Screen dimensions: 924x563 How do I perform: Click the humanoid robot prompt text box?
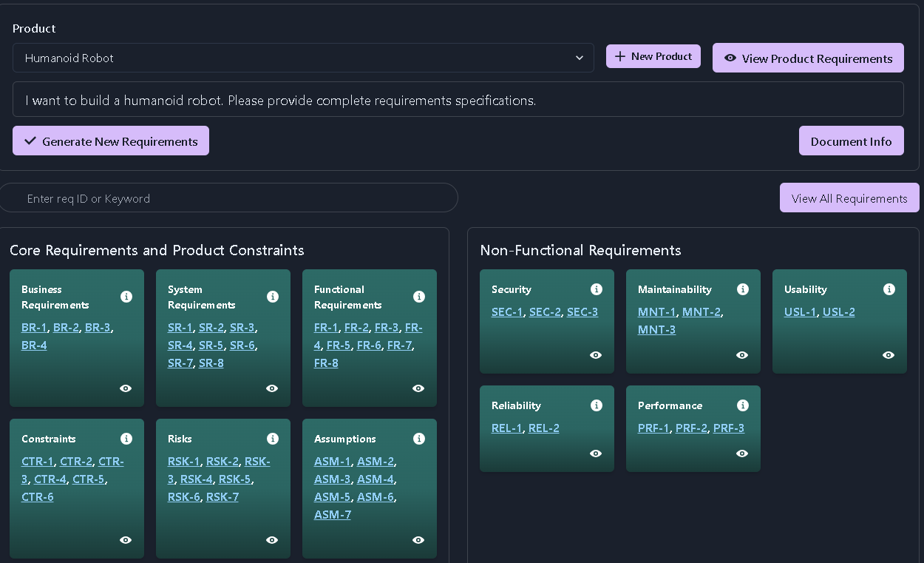(458, 99)
